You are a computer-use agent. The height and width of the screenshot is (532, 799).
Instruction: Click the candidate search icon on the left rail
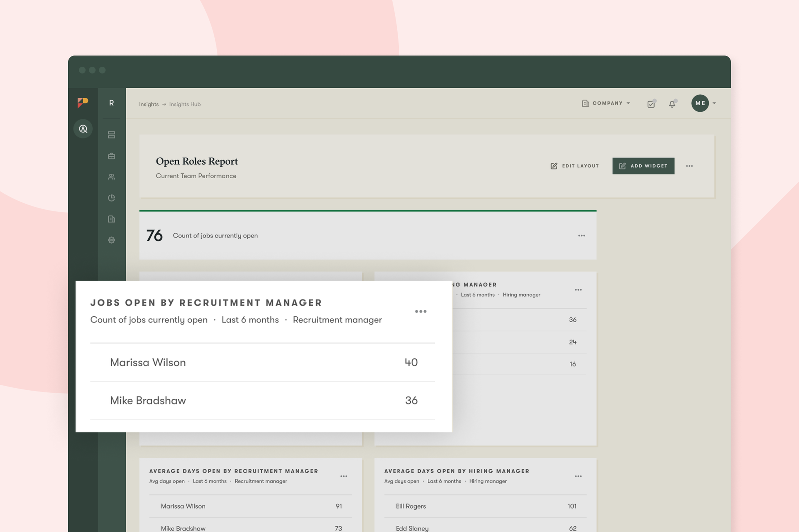coord(83,129)
